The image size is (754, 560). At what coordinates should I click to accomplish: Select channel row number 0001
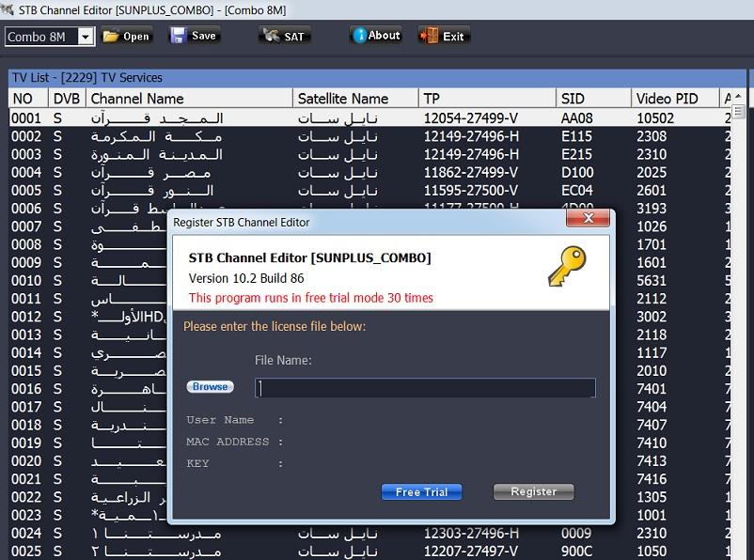(370, 117)
